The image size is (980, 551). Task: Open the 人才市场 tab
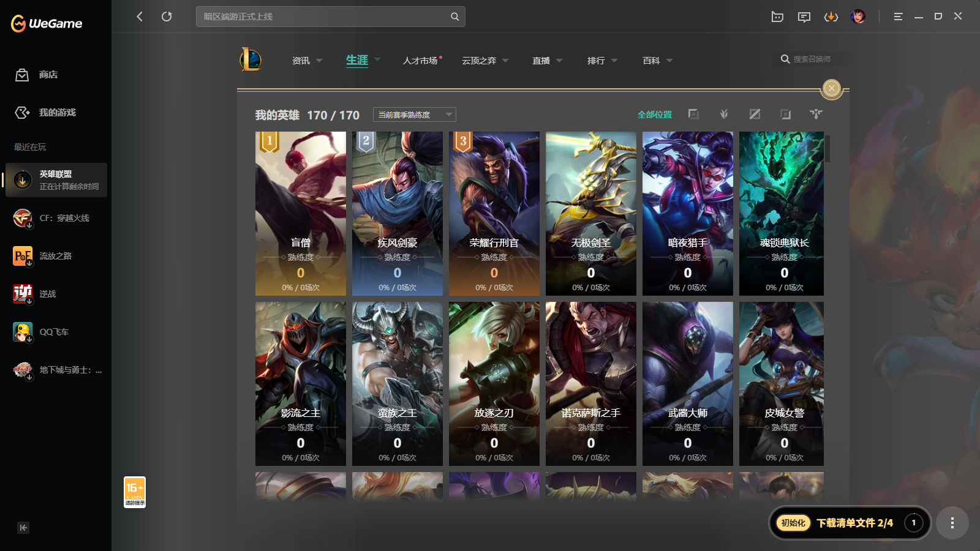[421, 61]
